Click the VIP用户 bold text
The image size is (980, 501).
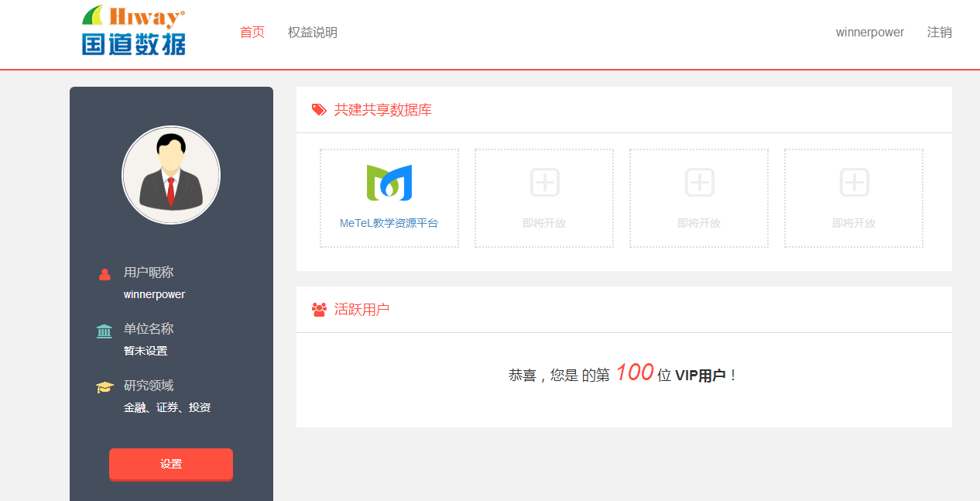coord(701,376)
